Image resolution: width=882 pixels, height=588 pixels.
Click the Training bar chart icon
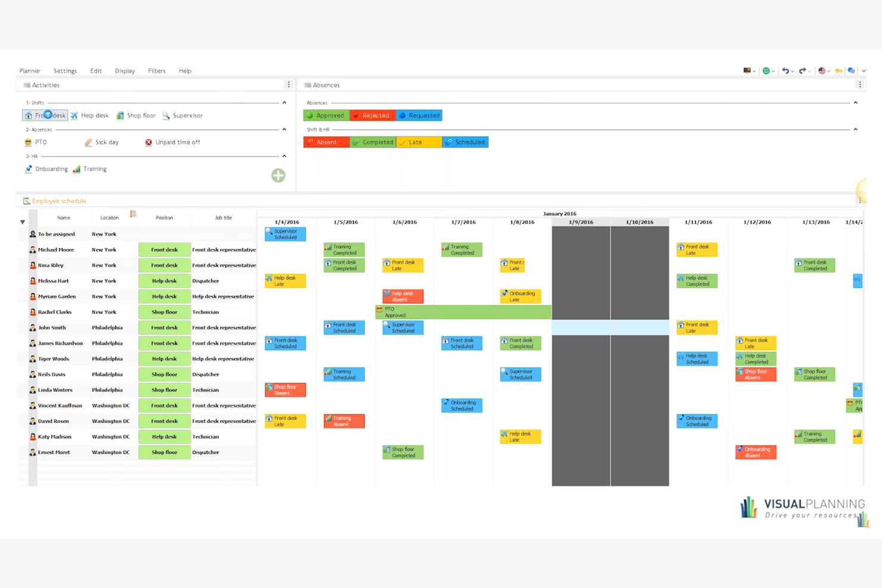[x=76, y=169]
